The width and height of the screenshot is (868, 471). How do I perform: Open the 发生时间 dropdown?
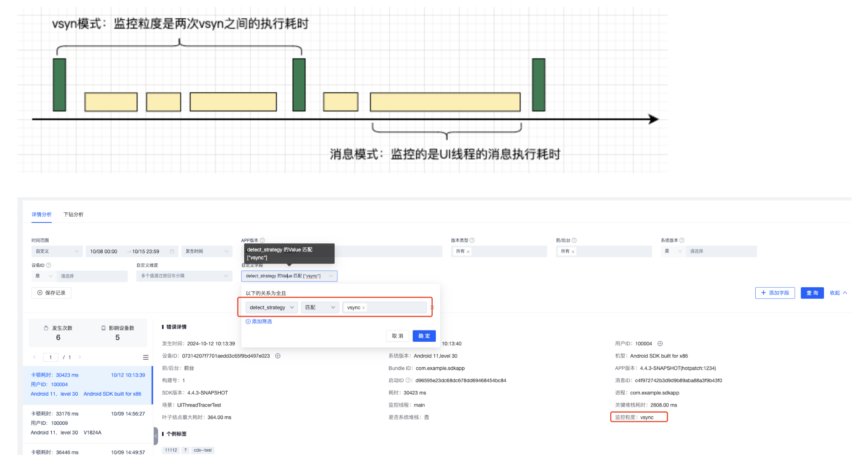207,251
